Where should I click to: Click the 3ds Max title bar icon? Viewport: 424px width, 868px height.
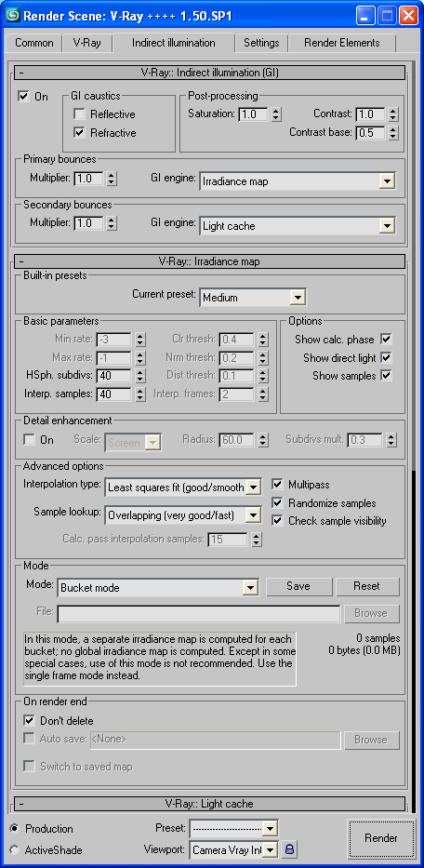(x=12, y=15)
